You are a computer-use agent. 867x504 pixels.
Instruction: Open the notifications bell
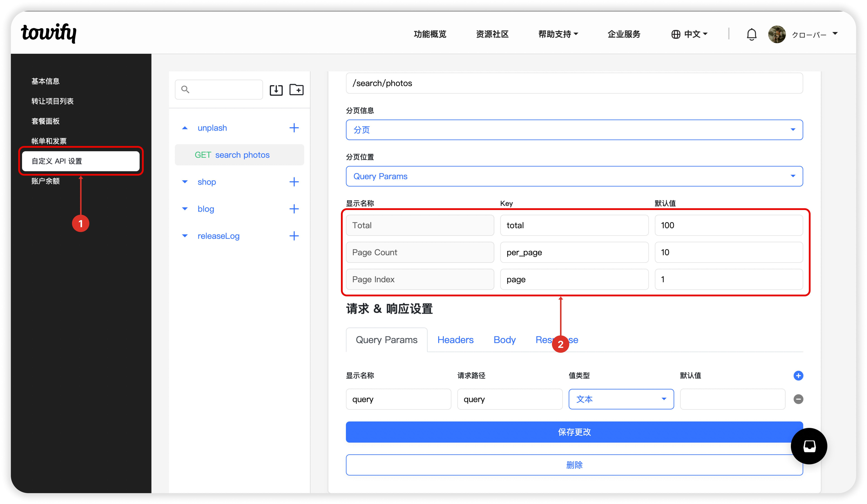(751, 34)
